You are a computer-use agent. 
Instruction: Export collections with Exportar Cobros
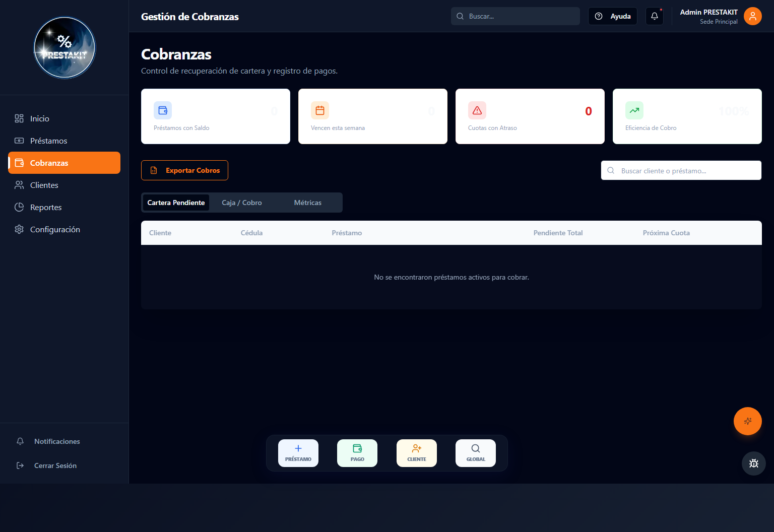click(184, 170)
